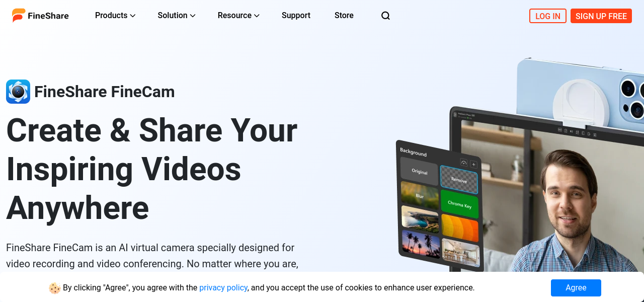
Task: Select the green Chroma Key tile
Action: pyautogui.click(x=459, y=204)
